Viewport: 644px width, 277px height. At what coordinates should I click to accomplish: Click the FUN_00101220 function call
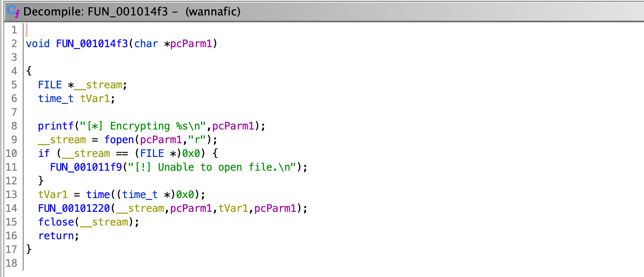[68, 208]
